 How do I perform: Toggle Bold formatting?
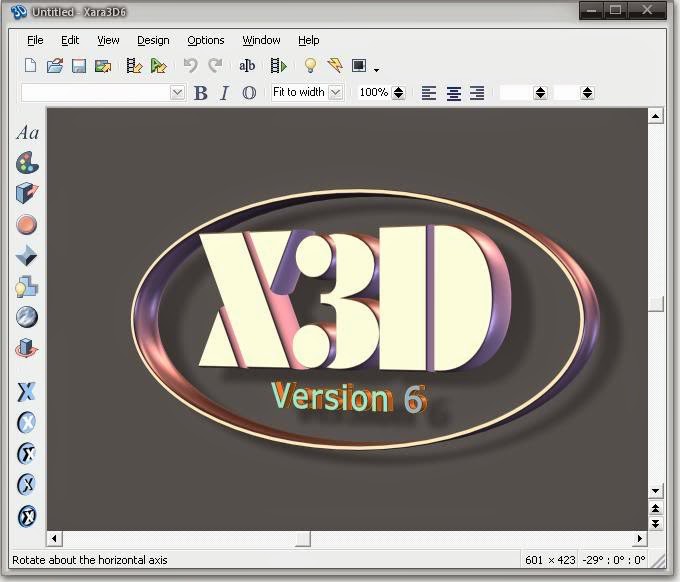200,93
